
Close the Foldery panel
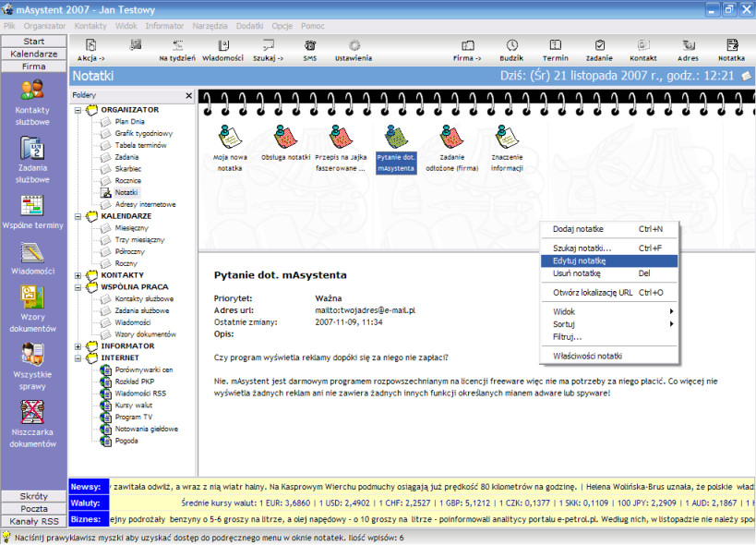[189, 95]
